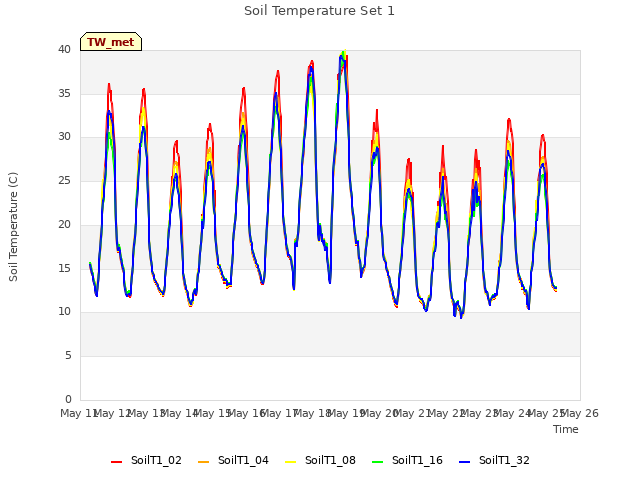Image resolution: width=640 pixels, height=480 pixels.
Task: Click the y-axis label Soil Temperature (C)
Action: (13, 227)
